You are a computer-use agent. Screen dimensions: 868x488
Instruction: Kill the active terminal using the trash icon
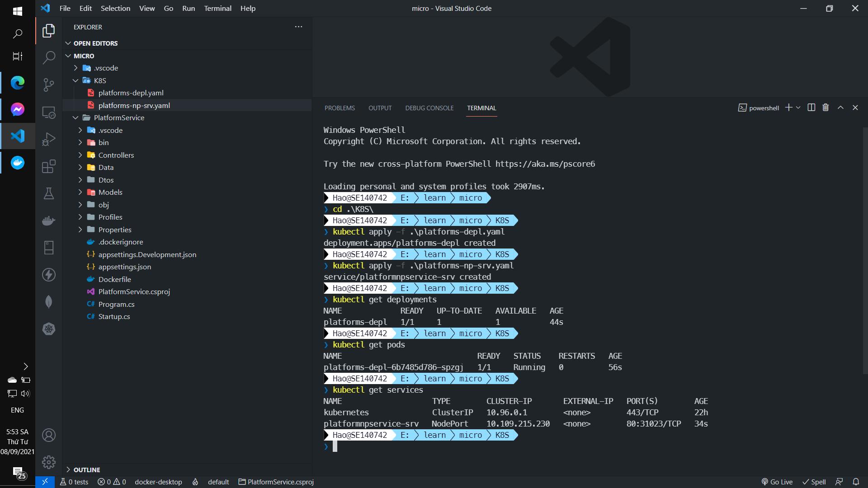coord(826,108)
